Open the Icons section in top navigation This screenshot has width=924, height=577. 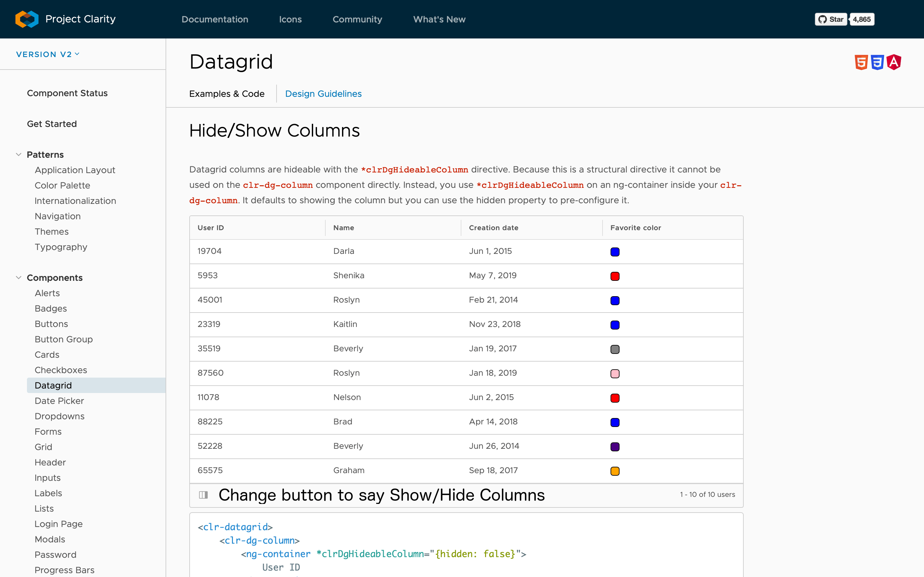291,19
